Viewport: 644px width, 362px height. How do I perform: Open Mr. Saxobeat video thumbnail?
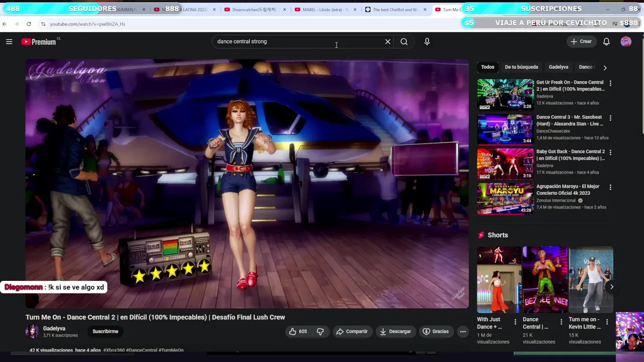click(505, 129)
